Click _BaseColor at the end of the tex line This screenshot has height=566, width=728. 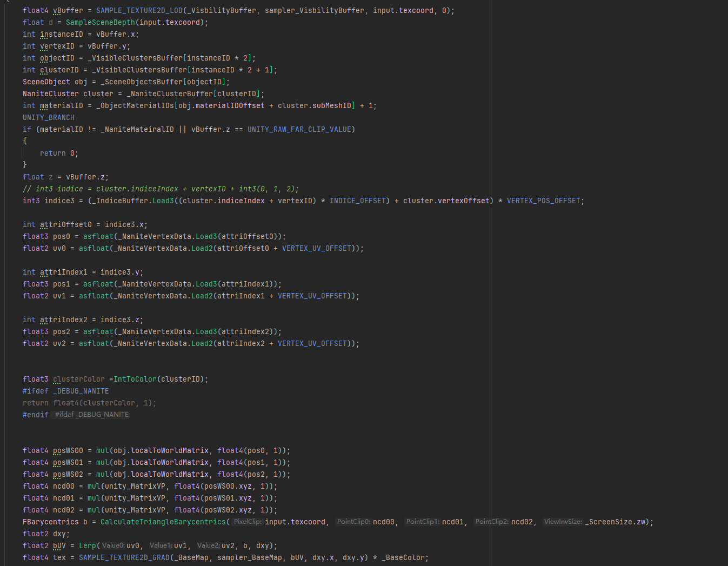[405, 557]
